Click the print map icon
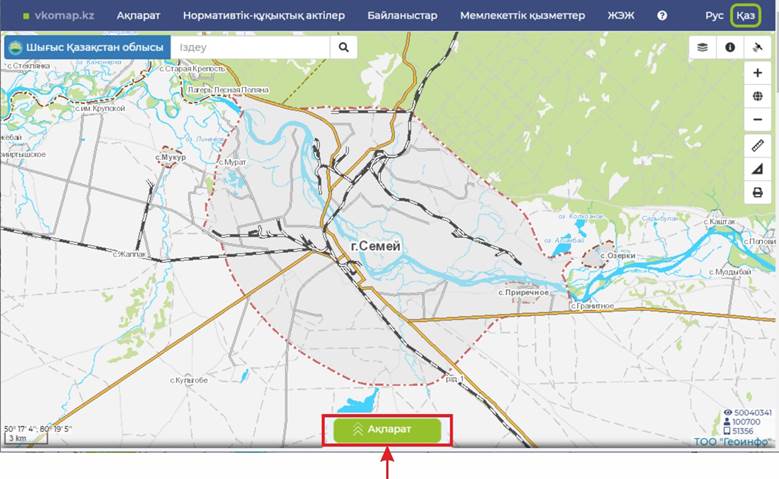The height and width of the screenshot is (479, 779). pos(757,193)
